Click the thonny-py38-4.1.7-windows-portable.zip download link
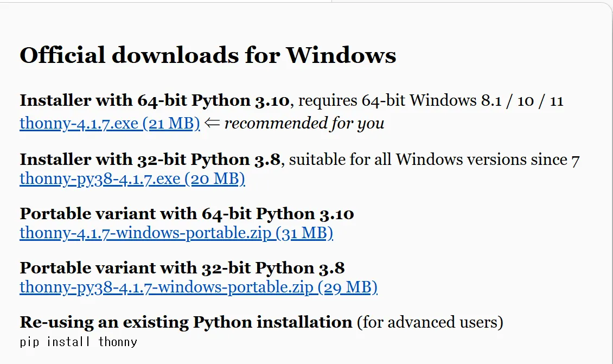 click(198, 287)
